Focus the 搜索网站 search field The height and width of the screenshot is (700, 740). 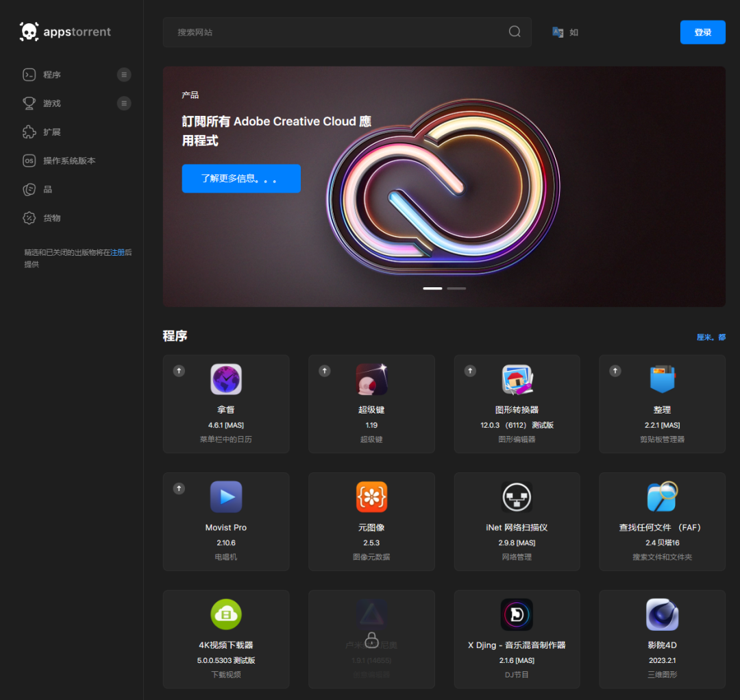(x=347, y=32)
